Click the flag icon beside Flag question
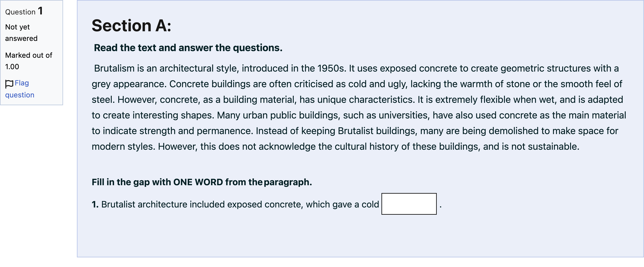The image size is (644, 267). click(9, 84)
